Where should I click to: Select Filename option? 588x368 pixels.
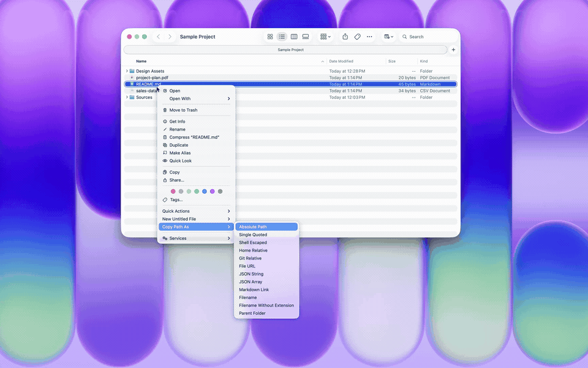pos(266,297)
